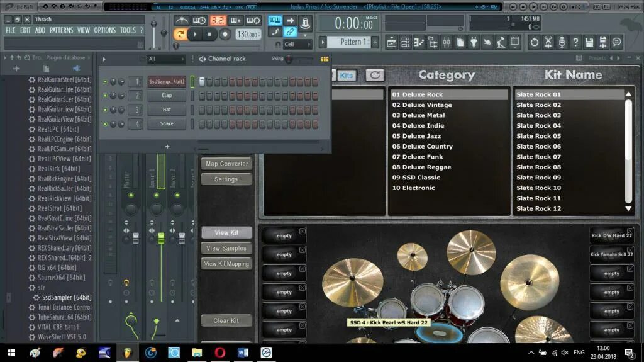Viewport: 644px width, 362px height.
Task: Show the Browser via toolbar icon
Action: coord(433,42)
